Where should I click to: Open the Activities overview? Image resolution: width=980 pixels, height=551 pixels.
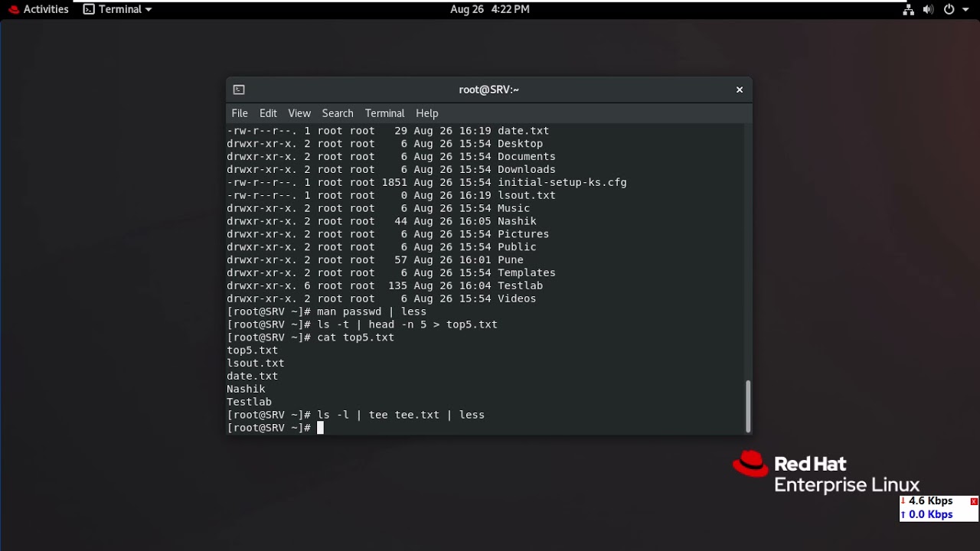[46, 9]
